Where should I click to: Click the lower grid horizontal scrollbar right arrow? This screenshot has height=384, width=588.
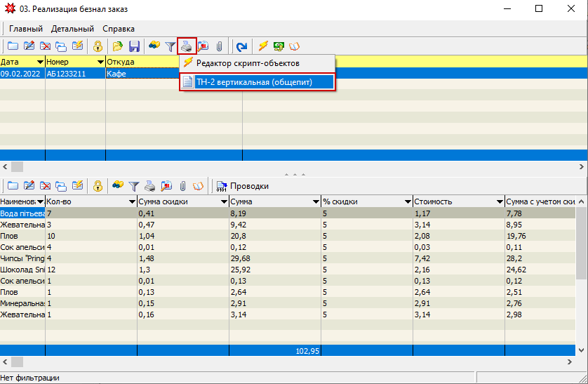click(x=570, y=362)
